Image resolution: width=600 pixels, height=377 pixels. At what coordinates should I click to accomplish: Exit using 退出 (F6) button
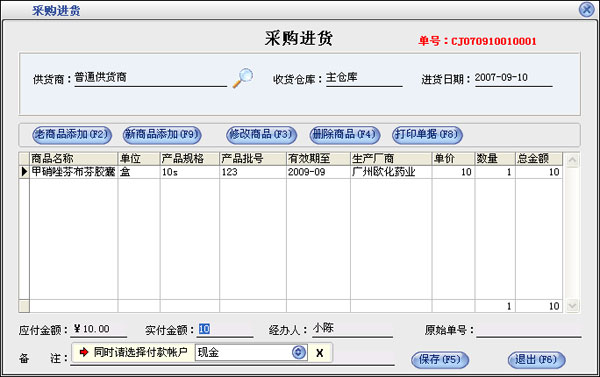[536, 360]
